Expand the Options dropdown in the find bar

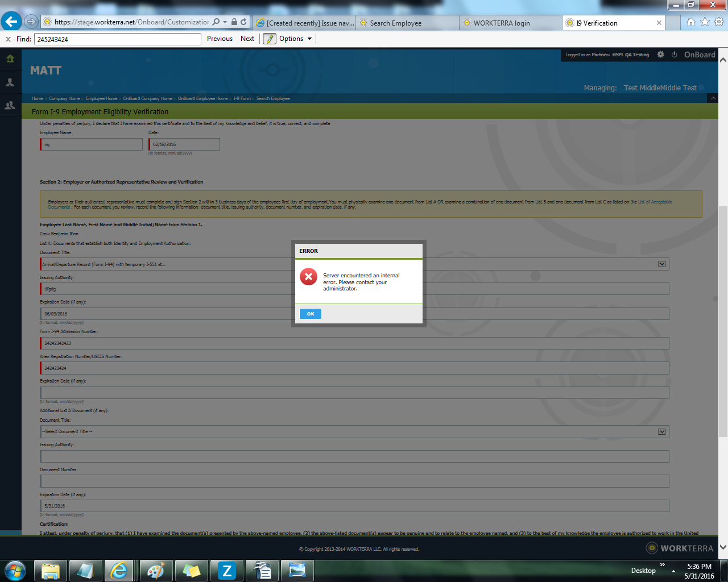coord(295,39)
